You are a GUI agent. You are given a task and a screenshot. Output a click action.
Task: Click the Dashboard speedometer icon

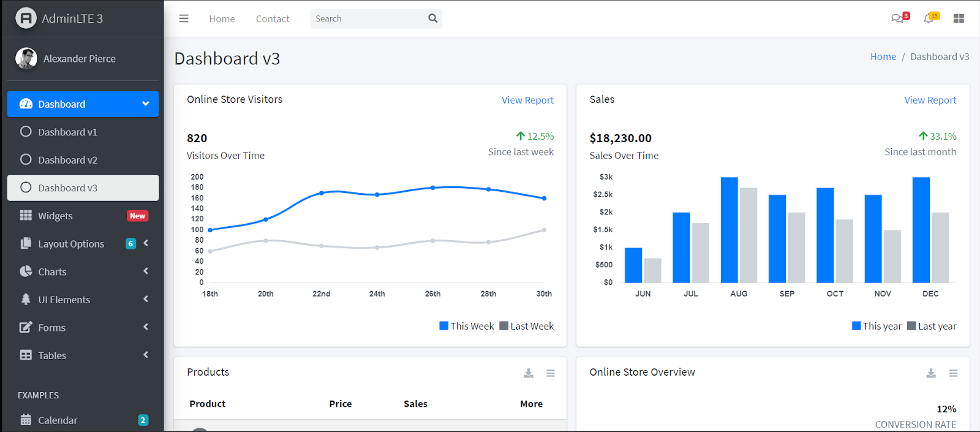(x=26, y=104)
